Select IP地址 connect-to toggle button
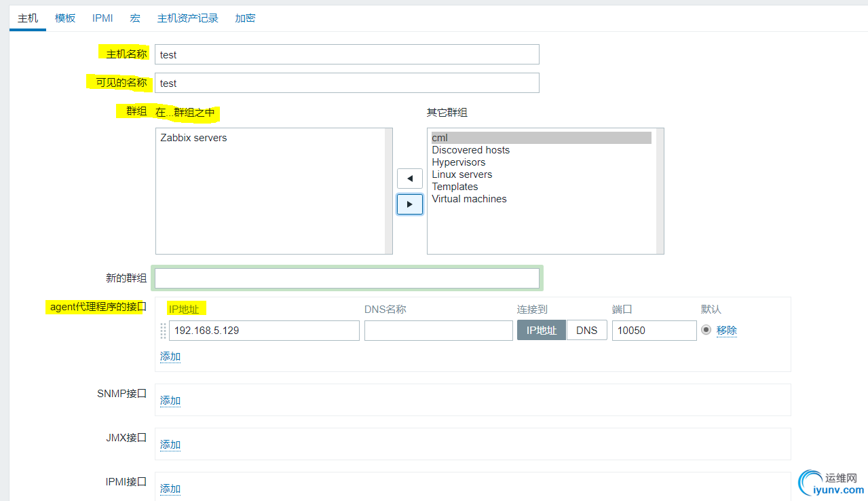 pos(542,331)
